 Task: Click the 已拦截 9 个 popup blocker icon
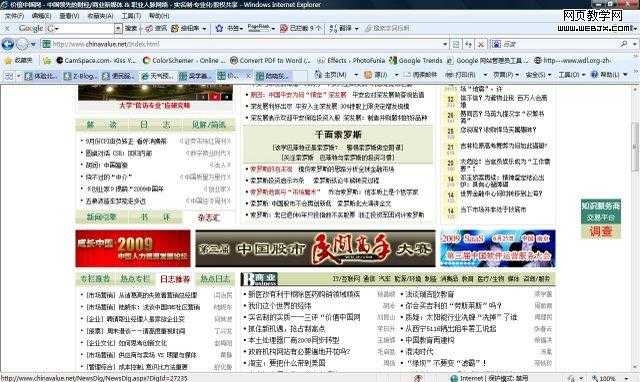pos(284,28)
